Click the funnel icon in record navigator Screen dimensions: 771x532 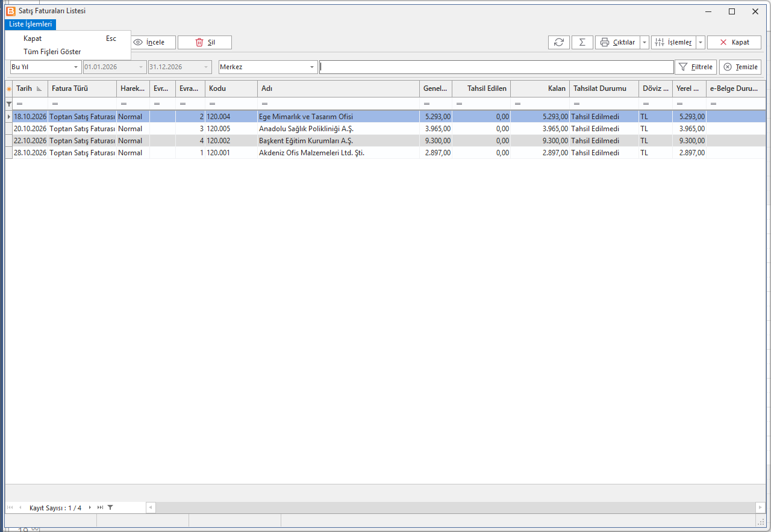click(110, 507)
